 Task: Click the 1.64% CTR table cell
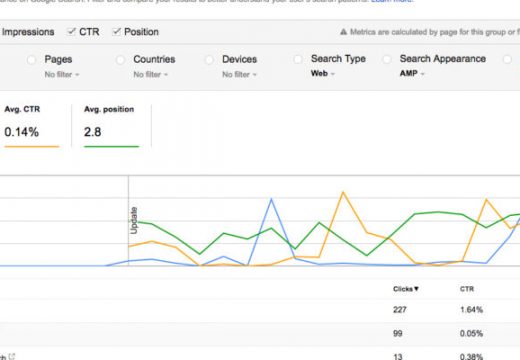(471, 310)
